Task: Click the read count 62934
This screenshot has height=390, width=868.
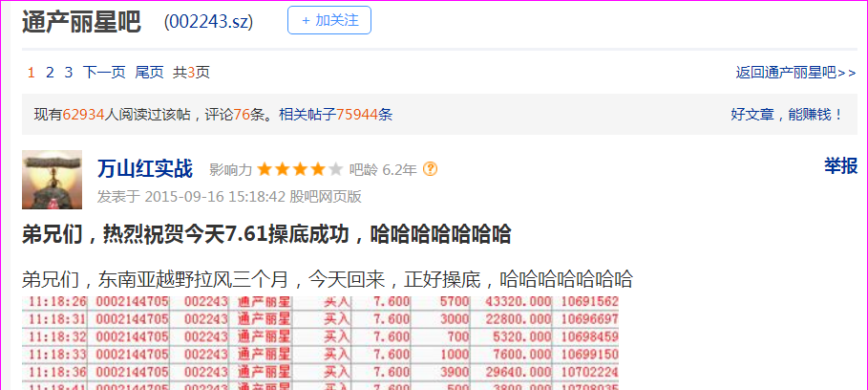Action: [x=84, y=115]
